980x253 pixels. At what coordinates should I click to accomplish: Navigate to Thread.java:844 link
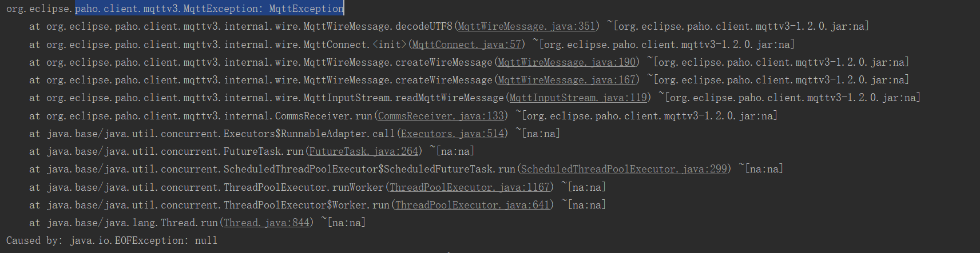[x=266, y=223]
